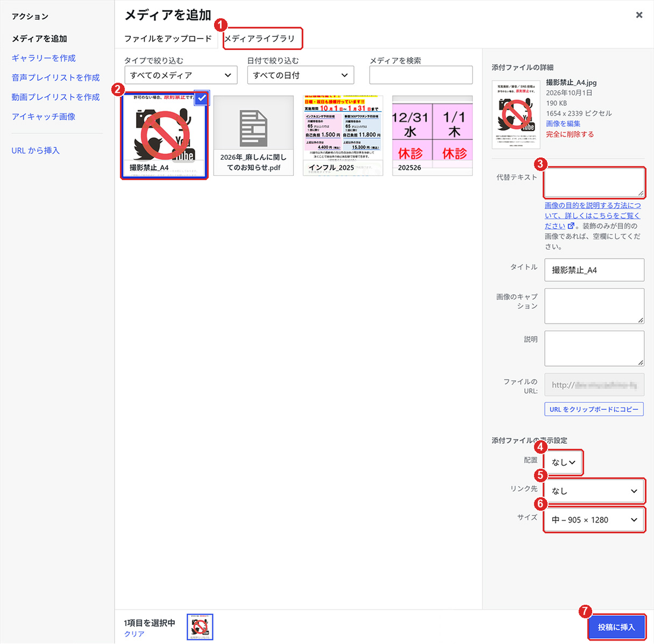Click 投稿に挿入 button
This screenshot has height=644, width=654.
pos(617,627)
